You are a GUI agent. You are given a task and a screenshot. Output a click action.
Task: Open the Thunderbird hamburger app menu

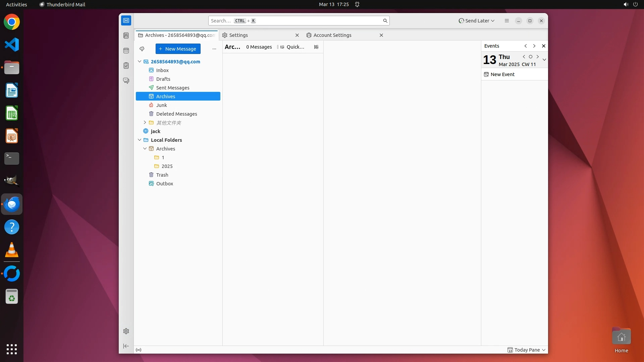click(506, 21)
